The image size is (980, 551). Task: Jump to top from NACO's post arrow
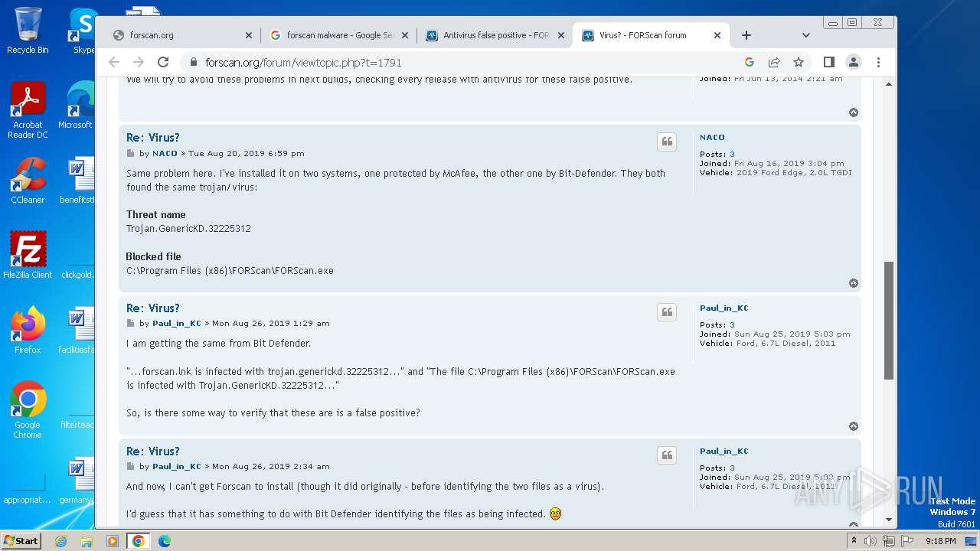pyautogui.click(x=854, y=283)
